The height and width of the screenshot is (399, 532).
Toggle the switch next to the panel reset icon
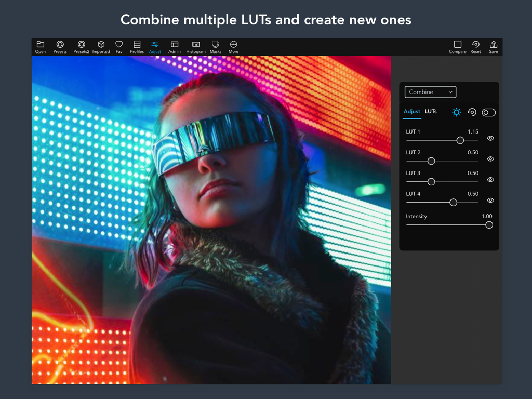tap(488, 112)
